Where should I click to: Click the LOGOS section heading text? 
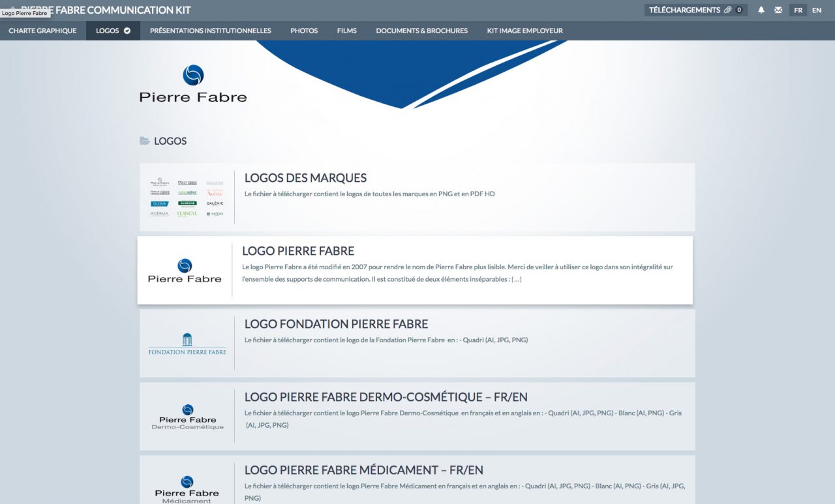(170, 141)
